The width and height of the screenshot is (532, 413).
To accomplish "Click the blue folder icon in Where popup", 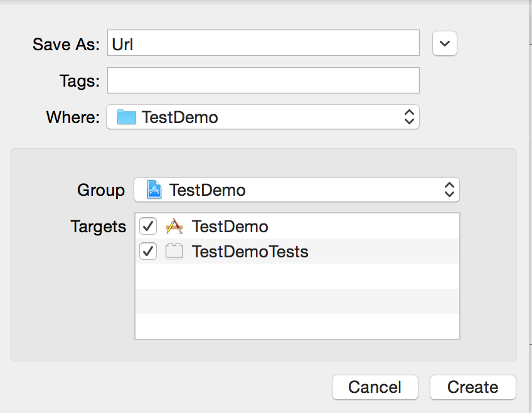I will click(126, 117).
